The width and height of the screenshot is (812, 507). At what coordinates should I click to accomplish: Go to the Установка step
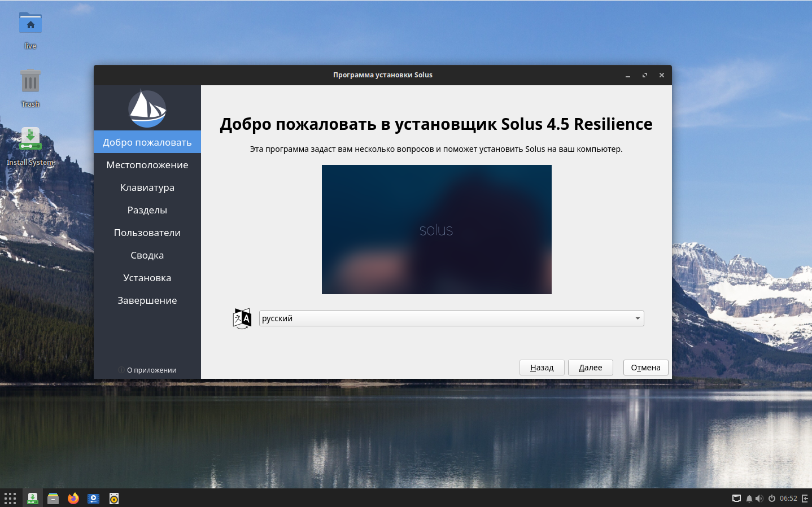tap(147, 278)
